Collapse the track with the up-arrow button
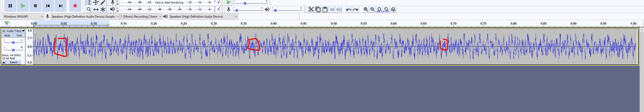Screen dimensions: 644x112 click(x=4, y=63)
